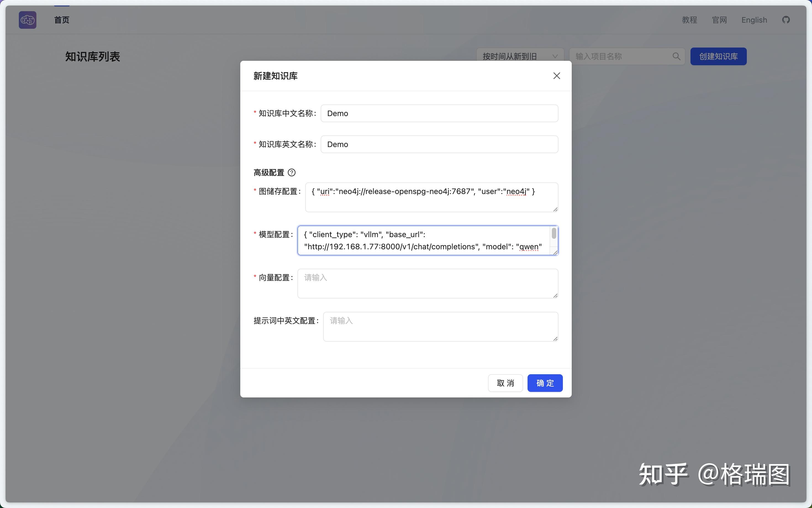Switch language to English
The height and width of the screenshot is (508, 812).
coord(754,20)
